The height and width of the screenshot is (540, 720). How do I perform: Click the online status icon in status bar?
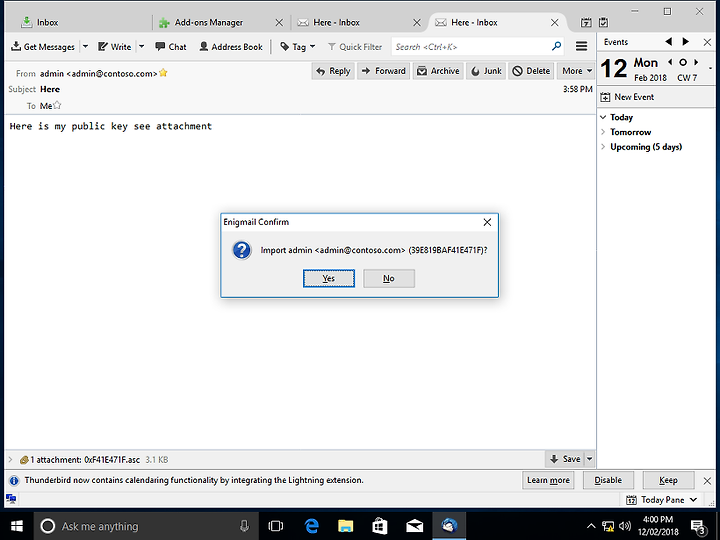pyautogui.click(x=11, y=499)
